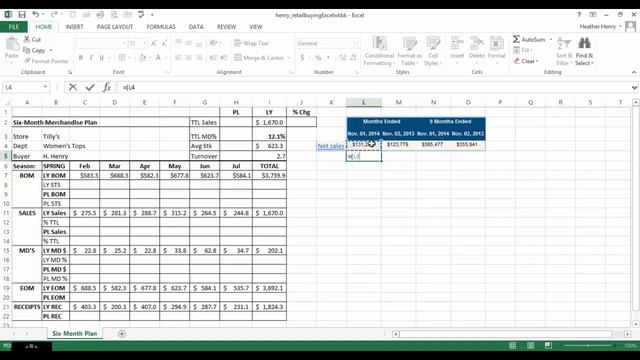Switch to the FORMULAS tab
Screen dimensions: 640x360
(161, 27)
